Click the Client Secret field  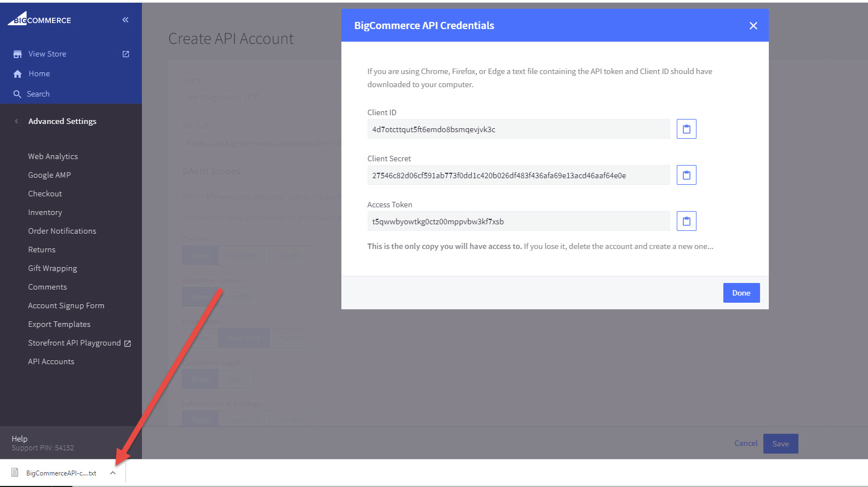pyautogui.click(x=518, y=175)
